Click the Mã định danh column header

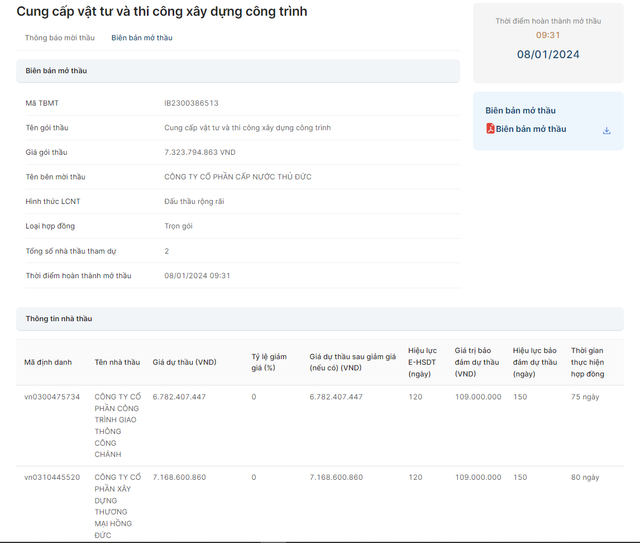coord(48,362)
